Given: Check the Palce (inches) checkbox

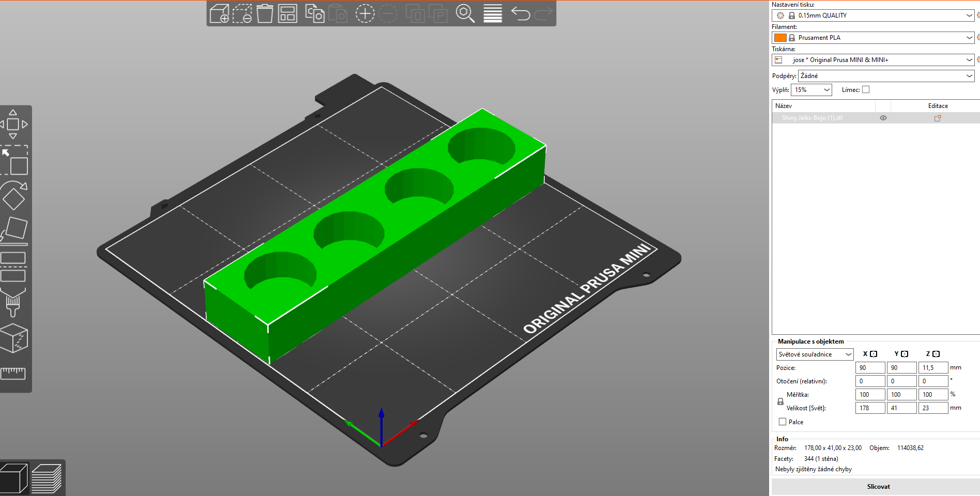Looking at the screenshot, I should coord(783,422).
